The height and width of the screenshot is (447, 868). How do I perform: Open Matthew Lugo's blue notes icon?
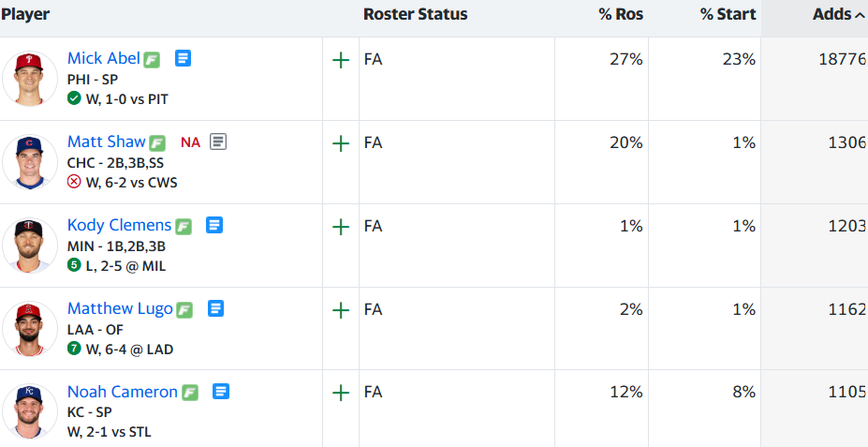pyautogui.click(x=216, y=308)
